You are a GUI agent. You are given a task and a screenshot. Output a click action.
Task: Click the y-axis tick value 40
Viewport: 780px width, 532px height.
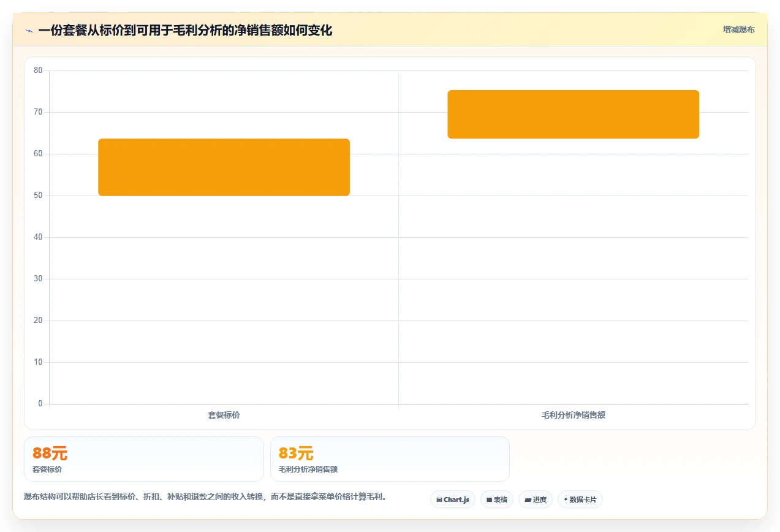[38, 237]
